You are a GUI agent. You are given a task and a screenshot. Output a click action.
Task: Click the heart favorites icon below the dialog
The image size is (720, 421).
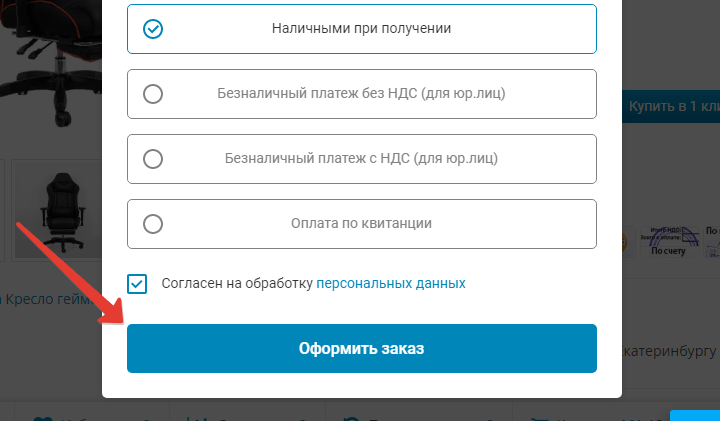(x=40, y=417)
